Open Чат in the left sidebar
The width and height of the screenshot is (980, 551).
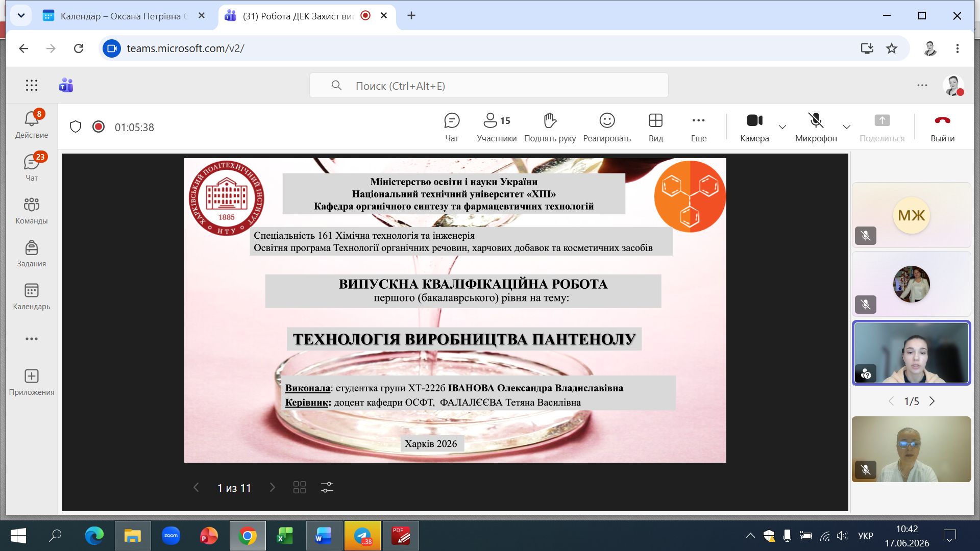[x=32, y=167]
